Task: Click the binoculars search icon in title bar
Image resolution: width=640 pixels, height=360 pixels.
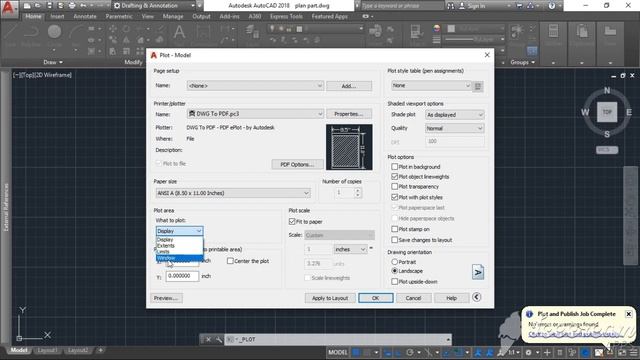Action: point(451,6)
